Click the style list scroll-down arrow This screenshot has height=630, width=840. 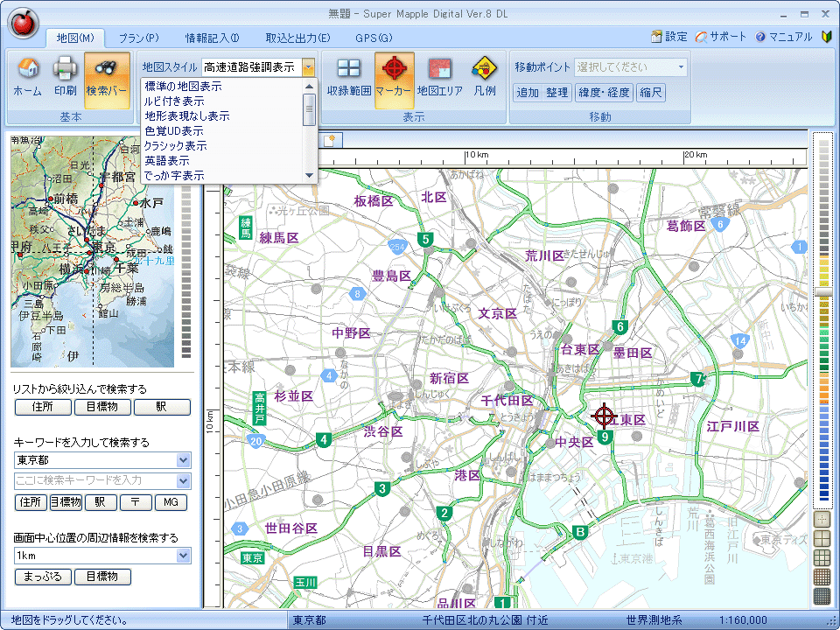pos(309,175)
